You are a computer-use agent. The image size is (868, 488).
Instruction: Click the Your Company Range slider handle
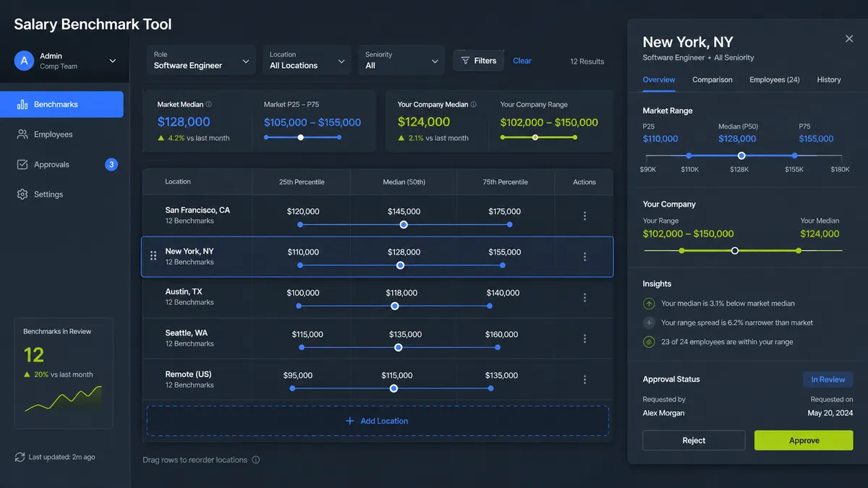tap(535, 137)
